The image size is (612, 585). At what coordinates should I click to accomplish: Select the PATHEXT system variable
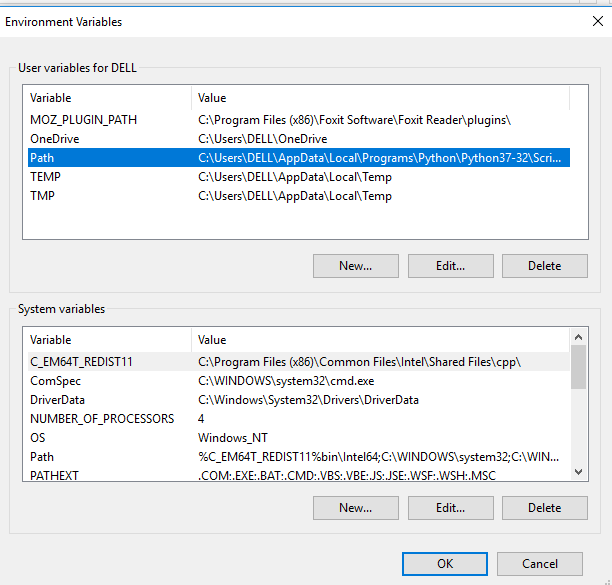(x=55, y=475)
